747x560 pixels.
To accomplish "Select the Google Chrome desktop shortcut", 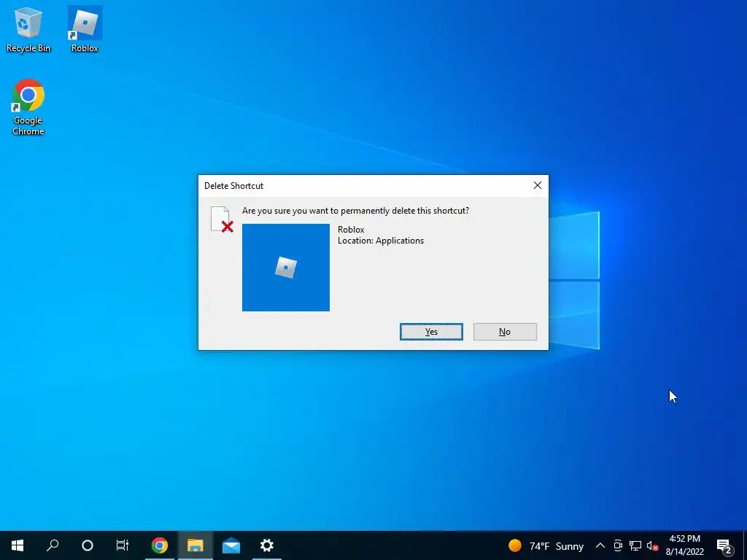I will (28, 107).
